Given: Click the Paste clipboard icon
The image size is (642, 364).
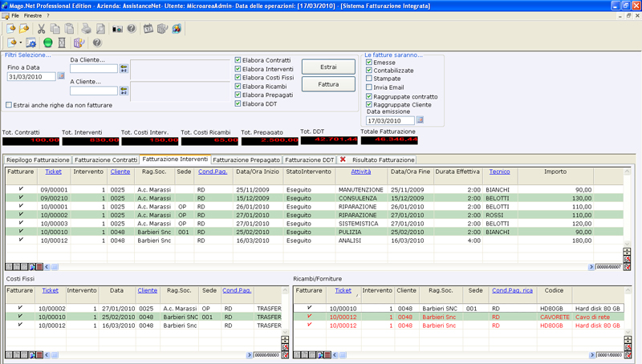Looking at the screenshot, I should point(69,29).
